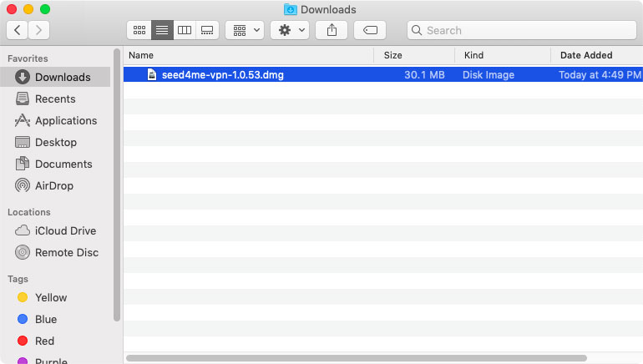Open iCloud Drive in the sidebar
The image size is (643, 364).
(65, 230)
